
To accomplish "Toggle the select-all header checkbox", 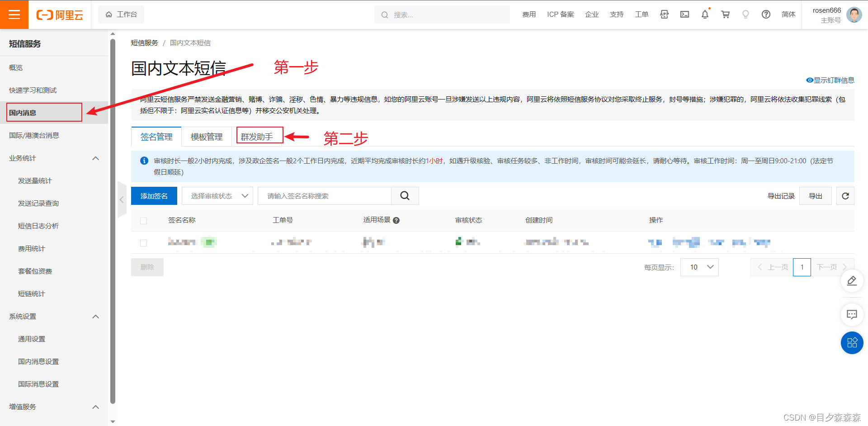I will [x=144, y=221].
